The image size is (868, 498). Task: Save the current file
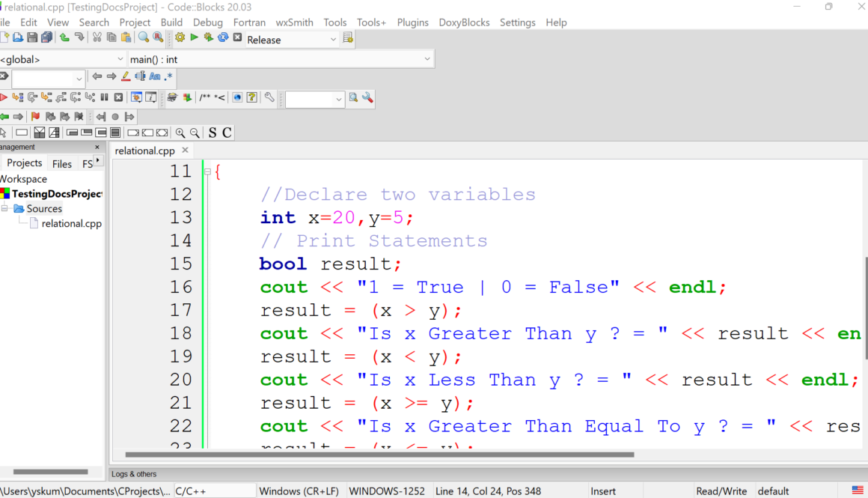coord(31,37)
